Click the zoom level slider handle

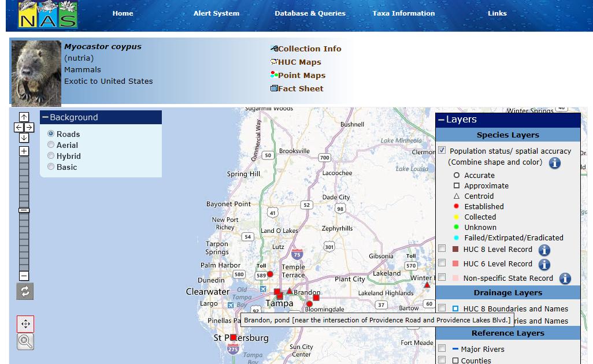click(x=24, y=210)
